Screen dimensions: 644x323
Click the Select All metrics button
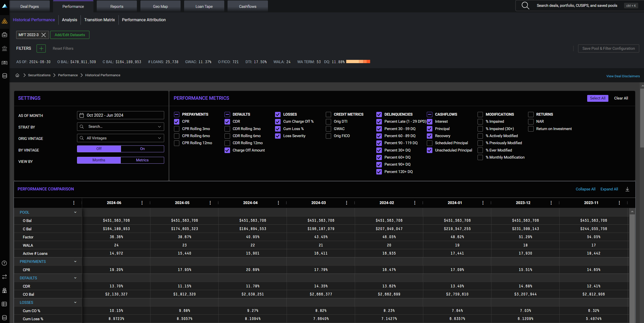(x=598, y=98)
